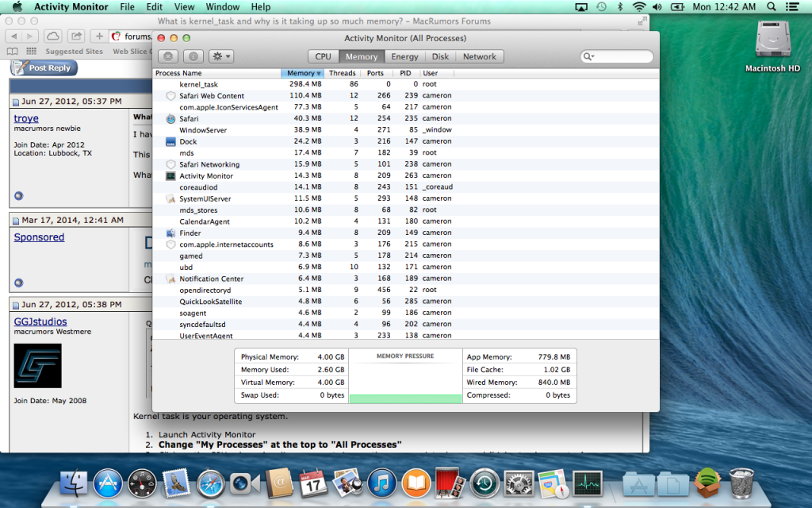Open the Notification Center menu bar icon

pos(792,6)
